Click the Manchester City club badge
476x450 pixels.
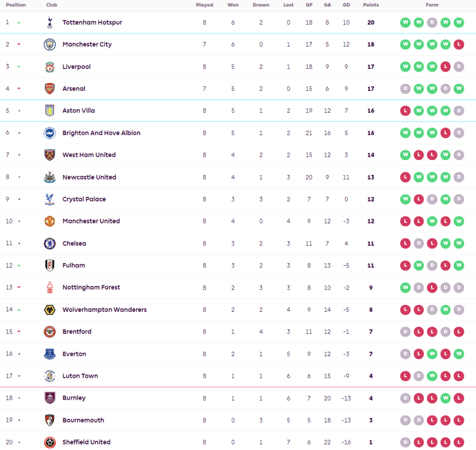[50, 45]
